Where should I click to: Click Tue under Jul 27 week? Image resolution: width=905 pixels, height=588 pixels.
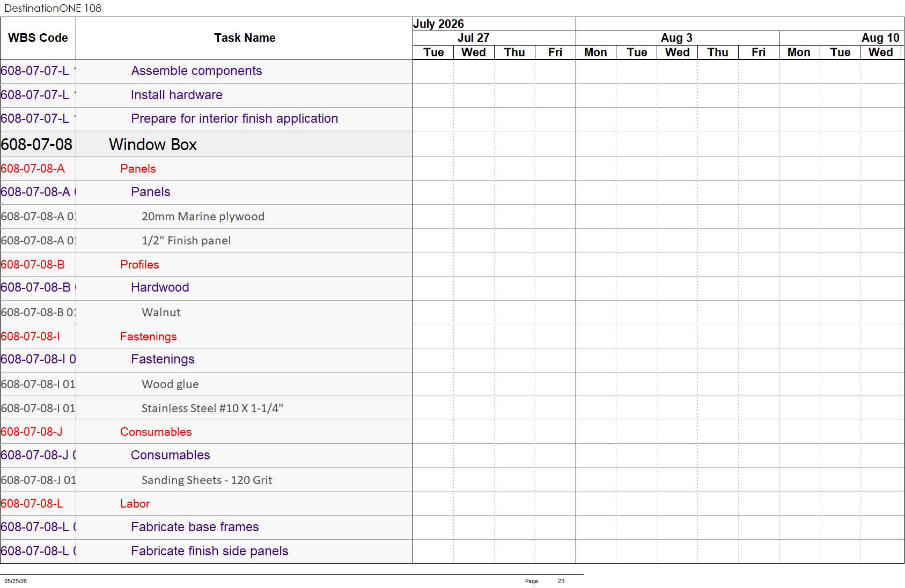click(x=433, y=53)
